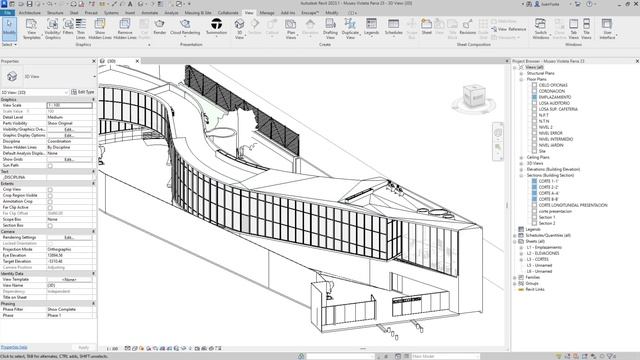Select the Remove Hidden Lines tool
Image resolution: width=640 pixels, height=360 pixels.
click(x=124, y=29)
